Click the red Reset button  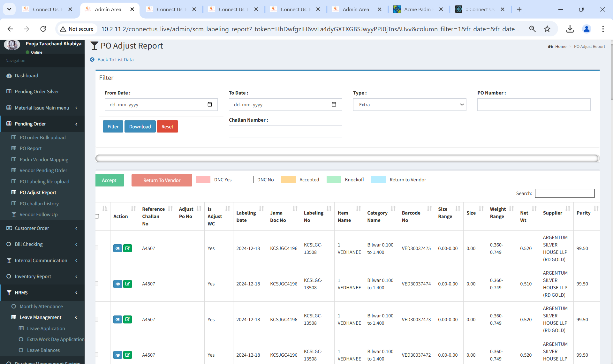167,126
